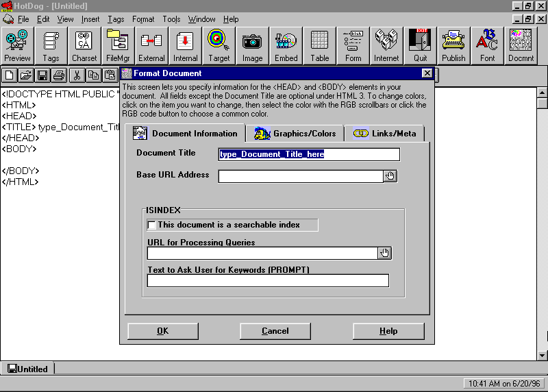Image resolution: width=548 pixels, height=392 pixels.
Task: Open the Insert menu
Action: (90, 19)
